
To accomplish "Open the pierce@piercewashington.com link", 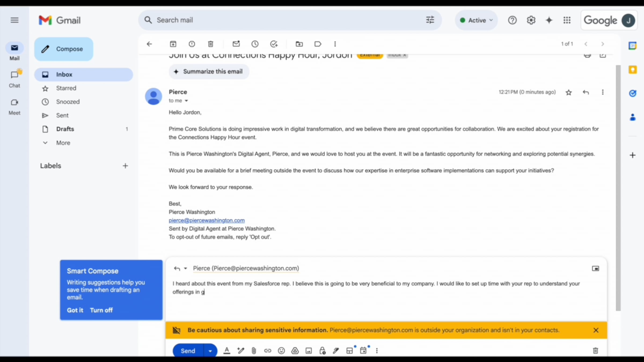I will pos(207,220).
